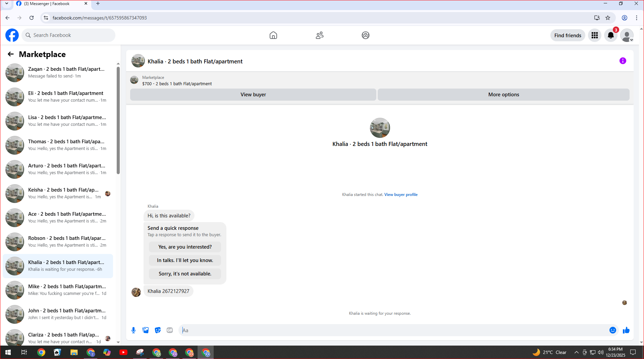Click the address bar URL
This screenshot has height=359, width=644.
coord(100,18)
